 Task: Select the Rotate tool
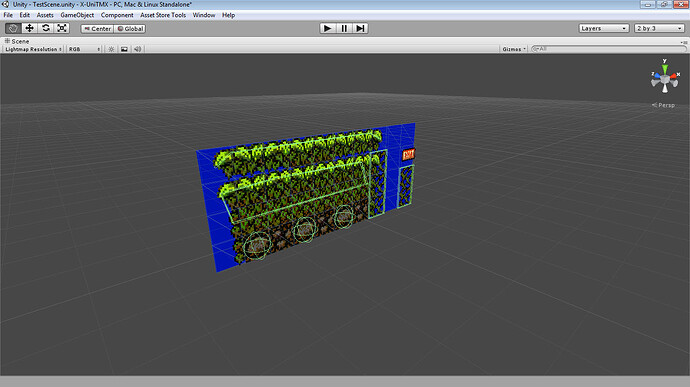[x=46, y=28]
